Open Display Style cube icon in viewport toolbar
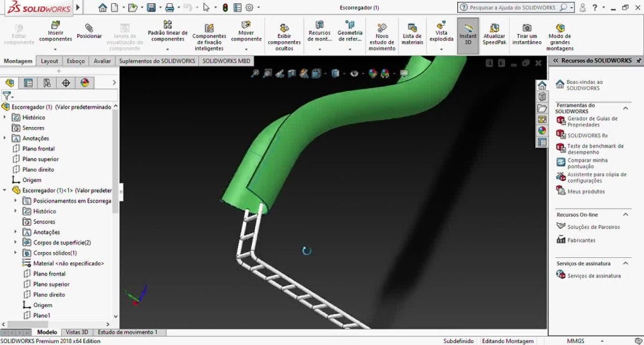The image size is (644, 345). click(335, 74)
